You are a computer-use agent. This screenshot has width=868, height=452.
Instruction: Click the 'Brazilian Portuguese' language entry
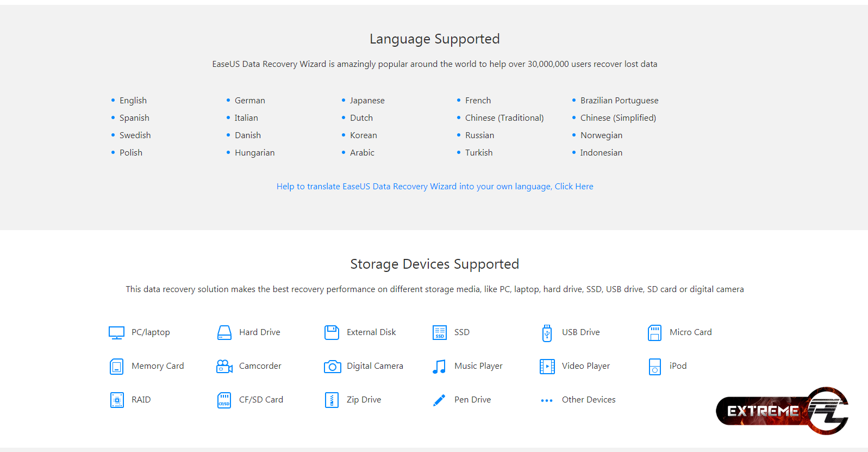tap(620, 101)
